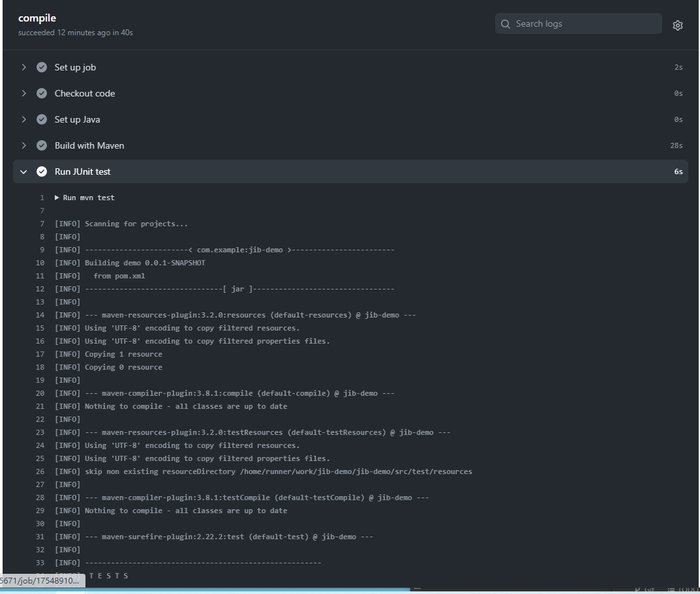Click the maven-resources-plugin testResources log line
Image resolution: width=700 pixels, height=594 pixels.
click(252, 432)
